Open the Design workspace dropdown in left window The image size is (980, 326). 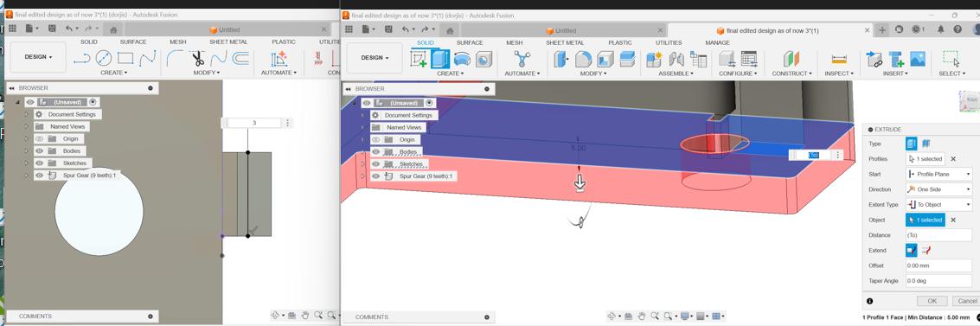click(38, 57)
